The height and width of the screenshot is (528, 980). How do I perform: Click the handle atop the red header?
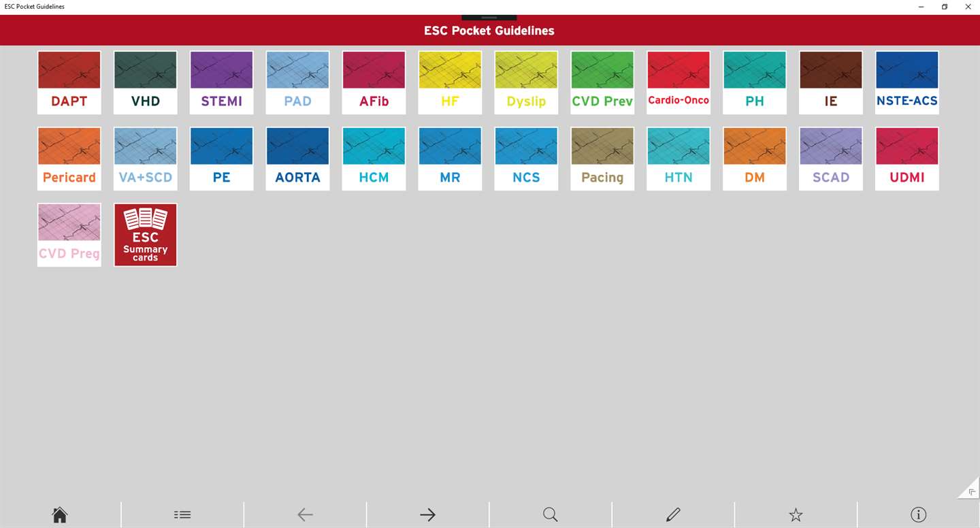489,17
